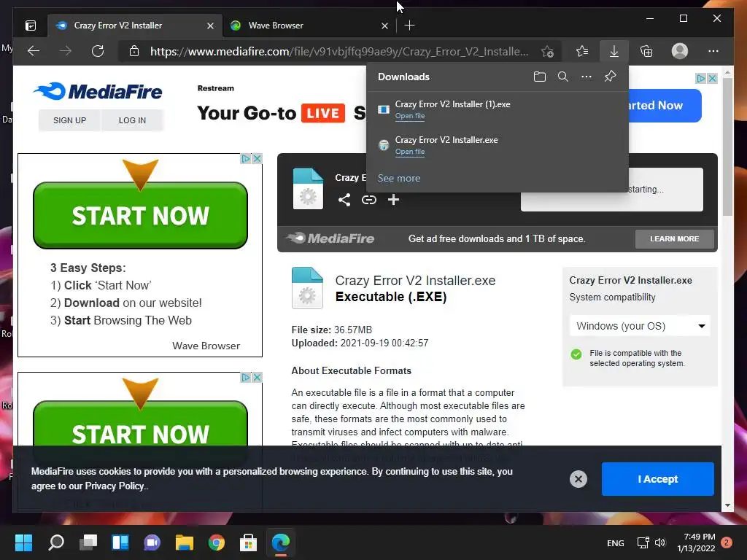
Task: Open the volume control in system tray
Action: point(659,542)
